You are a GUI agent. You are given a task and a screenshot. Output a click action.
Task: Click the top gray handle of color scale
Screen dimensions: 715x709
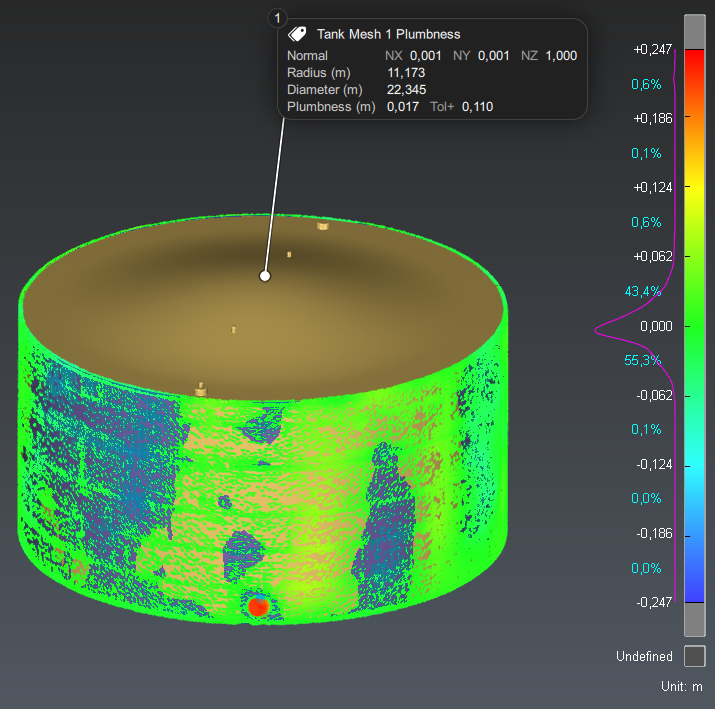point(694,30)
